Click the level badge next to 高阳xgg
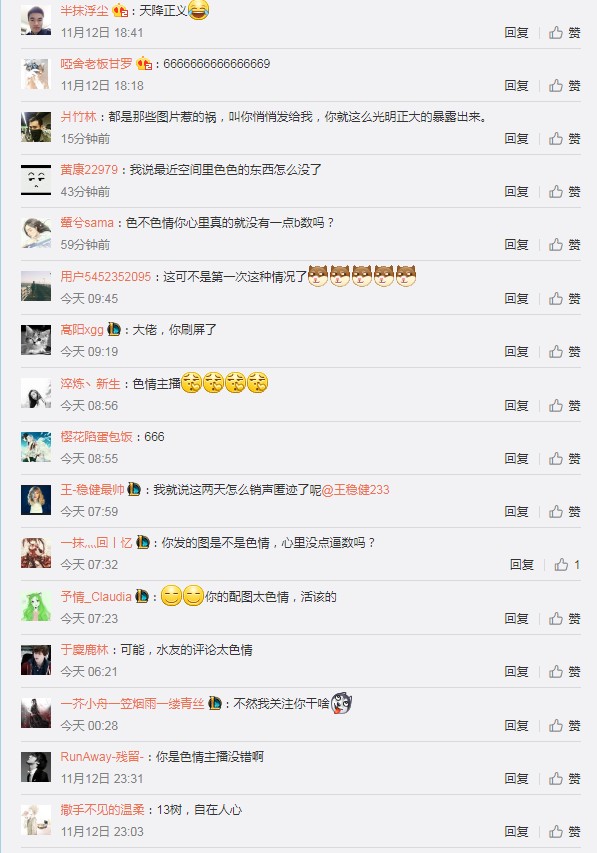This screenshot has width=597, height=853. pyautogui.click(x=114, y=329)
